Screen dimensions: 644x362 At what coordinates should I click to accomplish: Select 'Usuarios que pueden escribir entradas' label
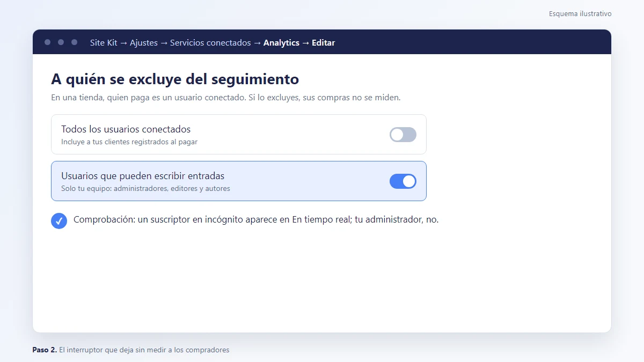click(x=143, y=176)
